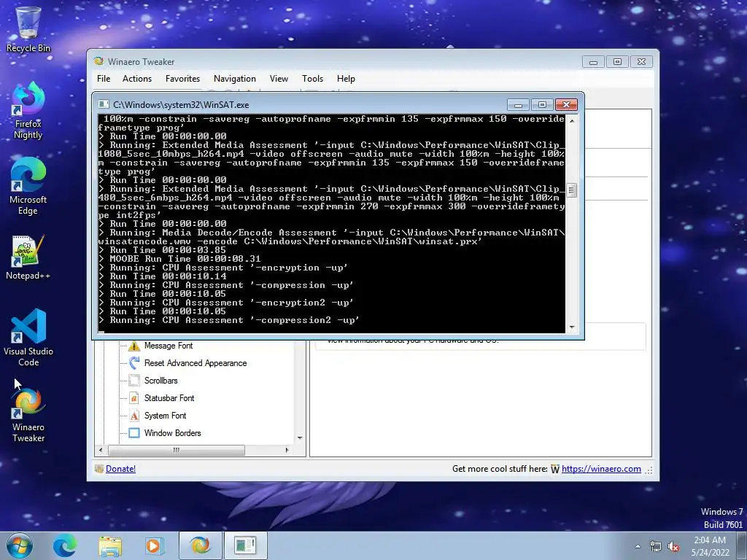Click the Reset Advanced Appearance arrow icon
Screen dimensions: 747x560
click(134, 363)
